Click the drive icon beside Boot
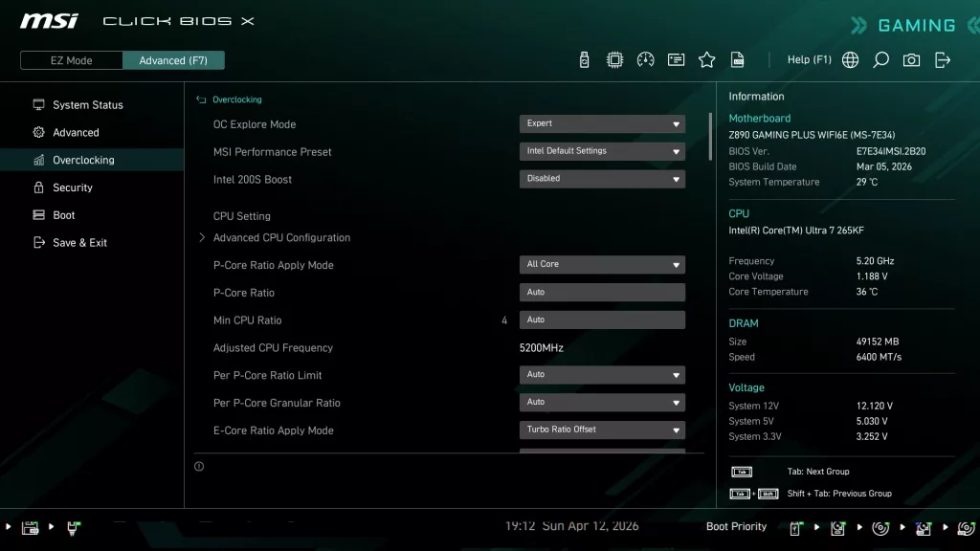980x551 pixels. point(38,215)
